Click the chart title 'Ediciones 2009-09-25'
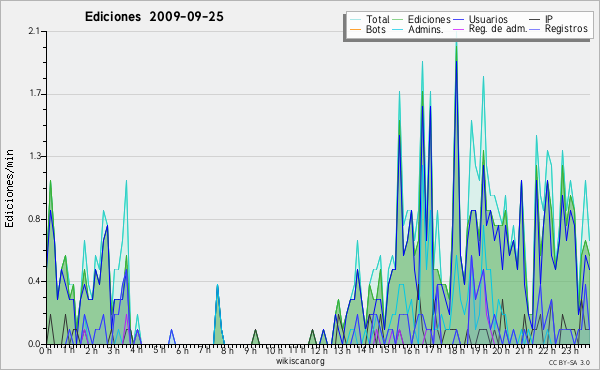The height and width of the screenshot is (370, 600). [154, 17]
